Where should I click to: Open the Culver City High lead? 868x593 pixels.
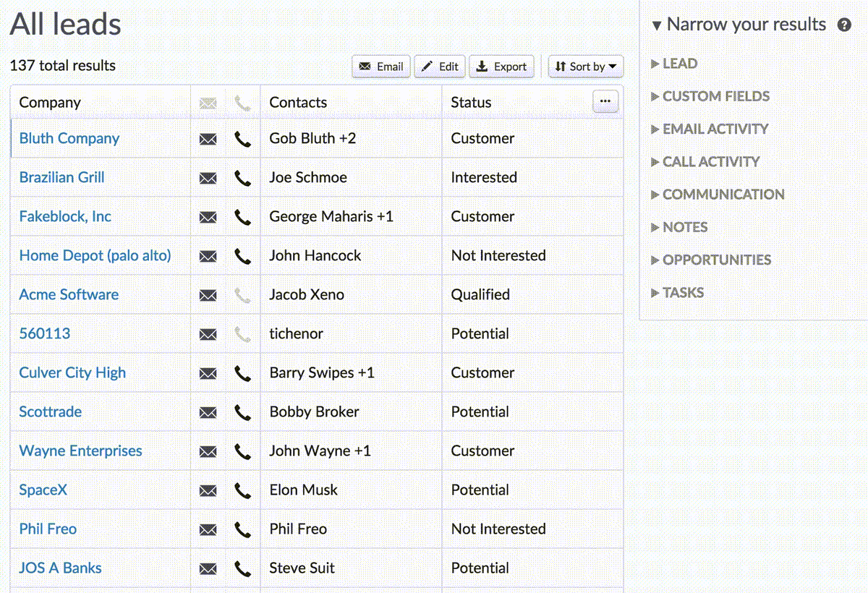pos(72,372)
